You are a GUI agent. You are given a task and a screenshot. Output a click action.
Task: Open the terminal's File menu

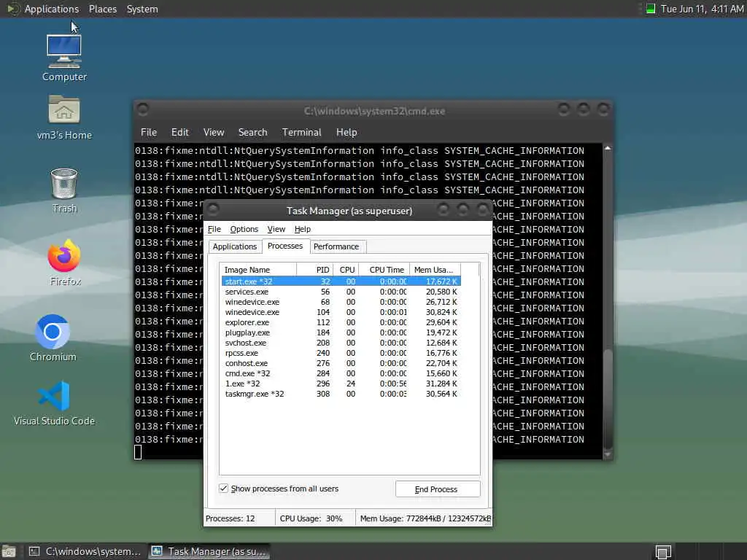click(x=149, y=133)
